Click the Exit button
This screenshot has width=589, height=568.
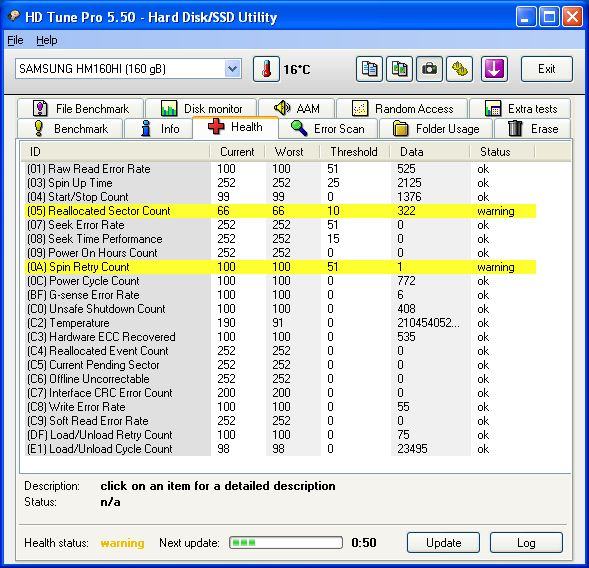point(547,69)
